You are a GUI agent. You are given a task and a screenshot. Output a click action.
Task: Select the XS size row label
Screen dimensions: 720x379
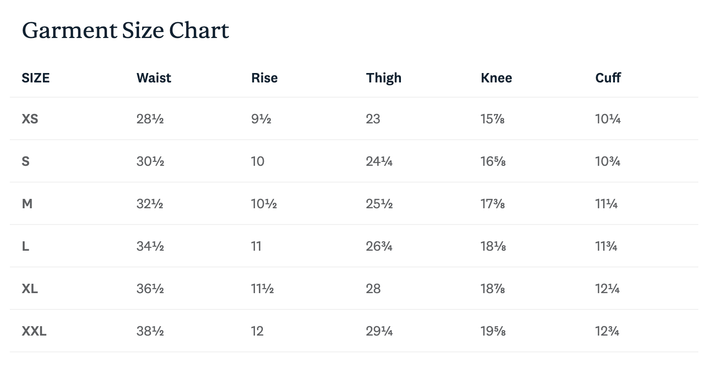30,119
